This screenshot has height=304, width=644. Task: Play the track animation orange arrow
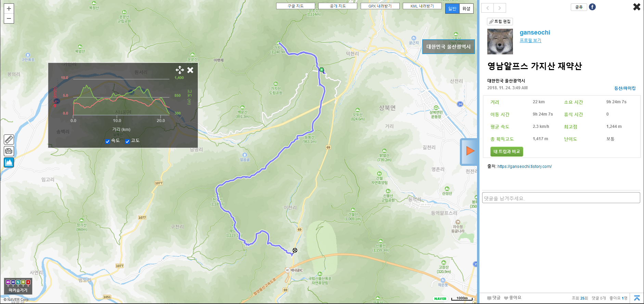click(x=470, y=151)
